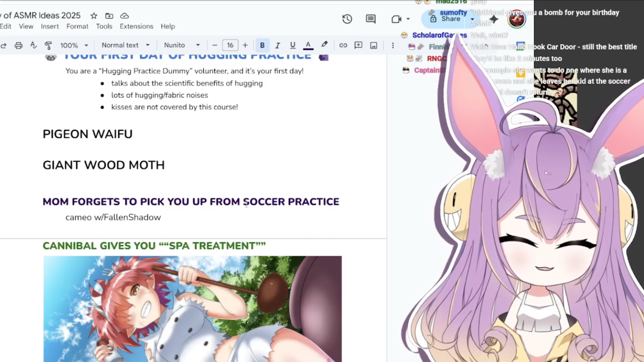
Task: Click the font size field showing 16
Action: pos(230,45)
